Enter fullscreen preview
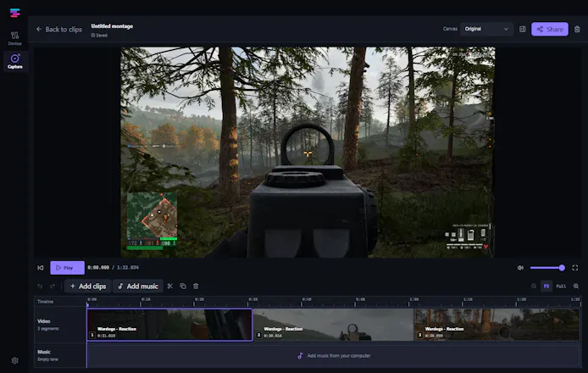The height and width of the screenshot is (373, 588). coord(575,268)
